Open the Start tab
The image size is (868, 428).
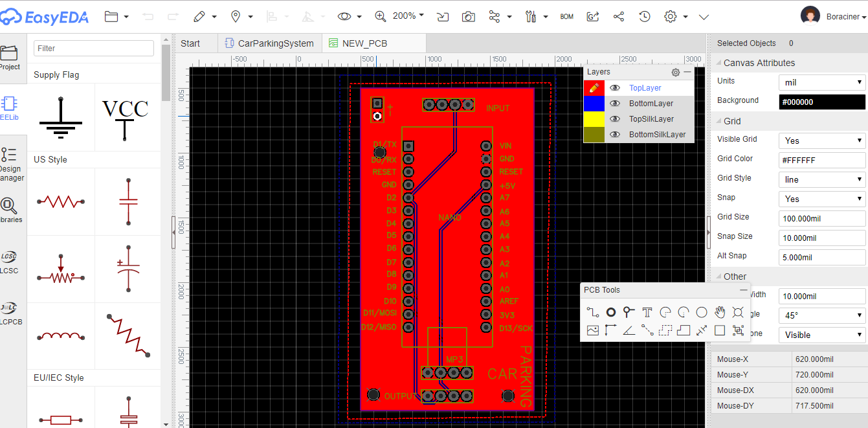(x=191, y=43)
